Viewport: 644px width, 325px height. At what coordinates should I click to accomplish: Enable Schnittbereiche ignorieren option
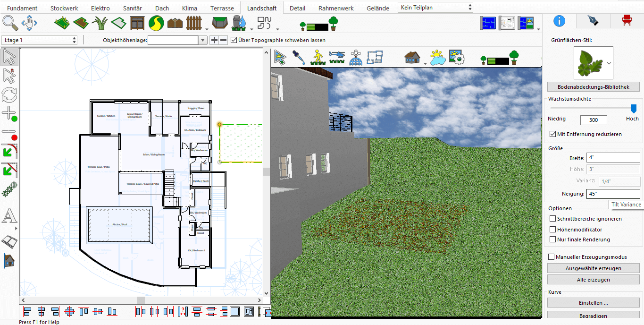pyautogui.click(x=553, y=219)
